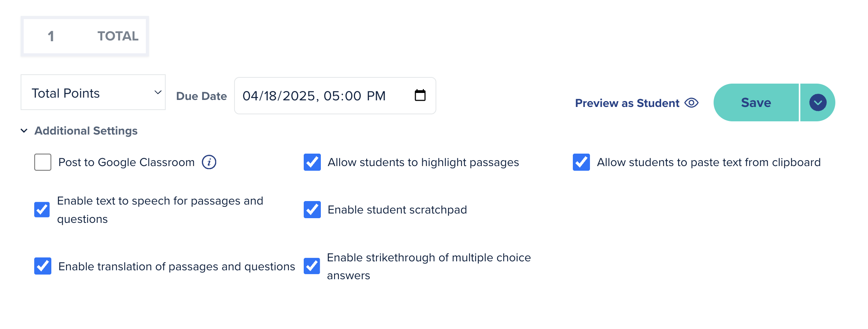Click the Due Date input field

click(x=335, y=96)
